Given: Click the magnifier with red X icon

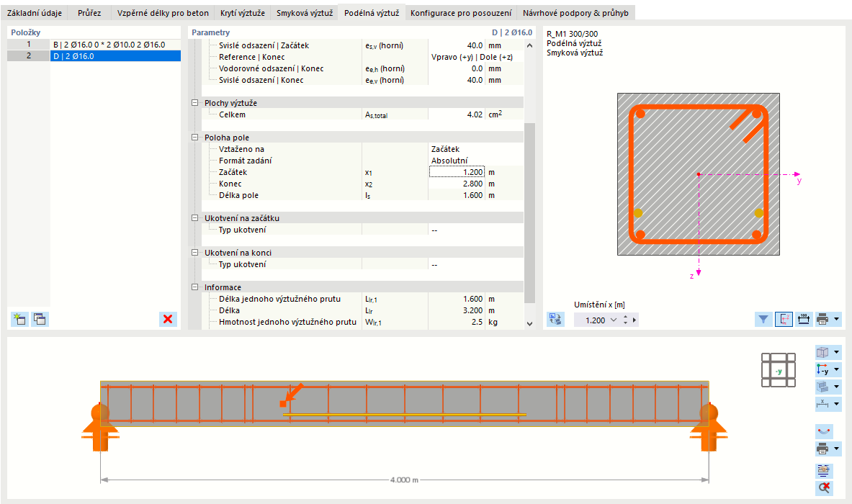Looking at the screenshot, I should pyautogui.click(x=825, y=487).
